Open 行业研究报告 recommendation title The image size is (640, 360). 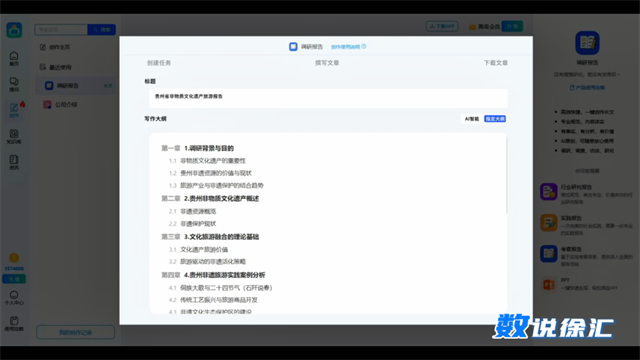(x=576, y=187)
